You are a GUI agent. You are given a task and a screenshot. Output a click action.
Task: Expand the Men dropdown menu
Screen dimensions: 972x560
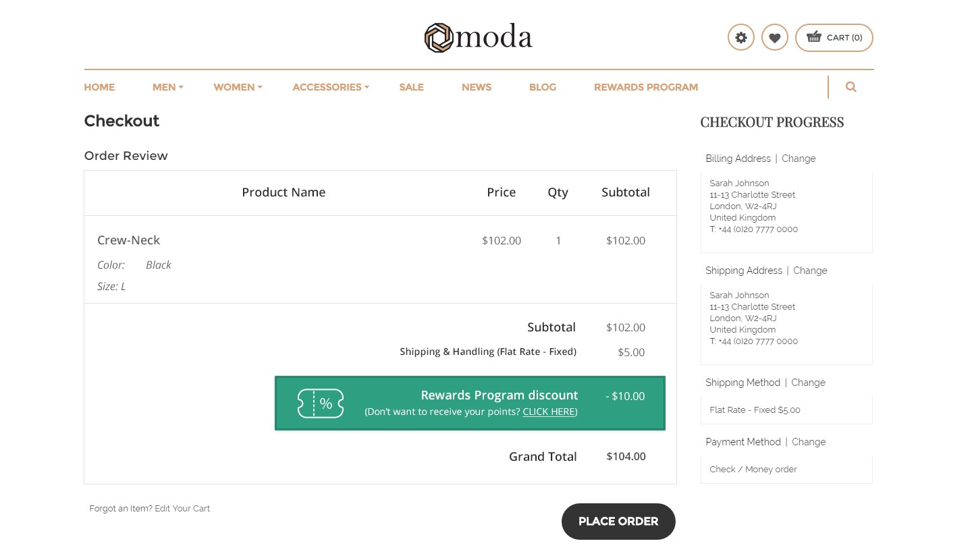tap(167, 87)
